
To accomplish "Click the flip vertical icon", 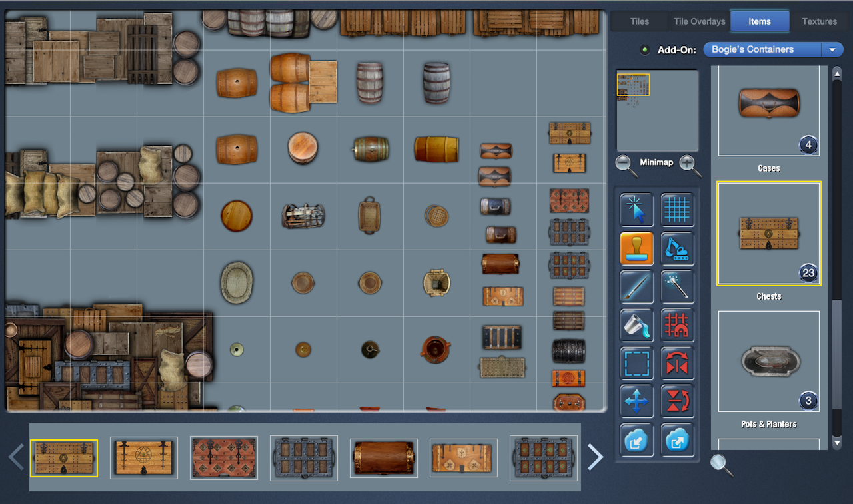I will 677,401.
